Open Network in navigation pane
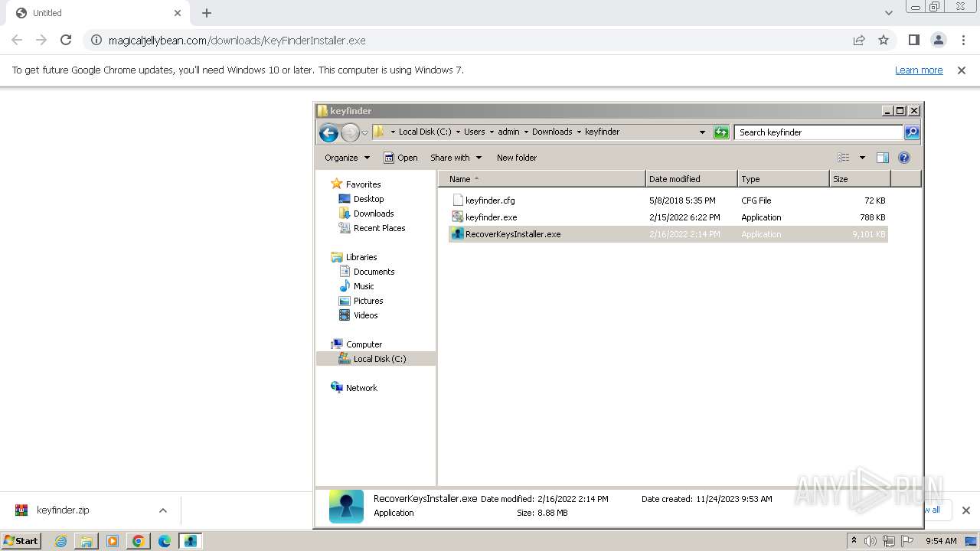 tap(361, 388)
